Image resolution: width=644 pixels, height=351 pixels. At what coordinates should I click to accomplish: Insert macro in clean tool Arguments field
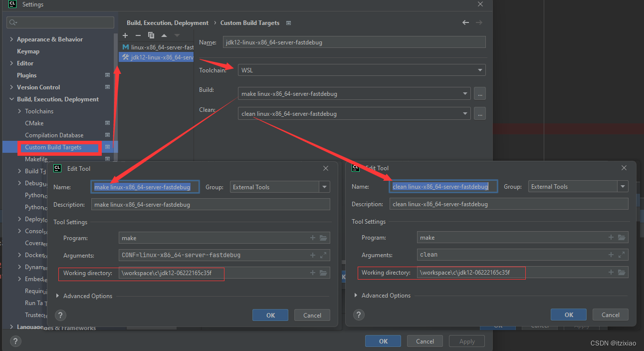[x=611, y=255]
